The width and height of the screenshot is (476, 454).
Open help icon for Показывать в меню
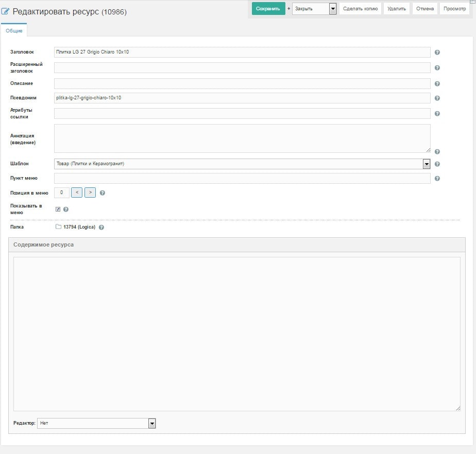65,209
